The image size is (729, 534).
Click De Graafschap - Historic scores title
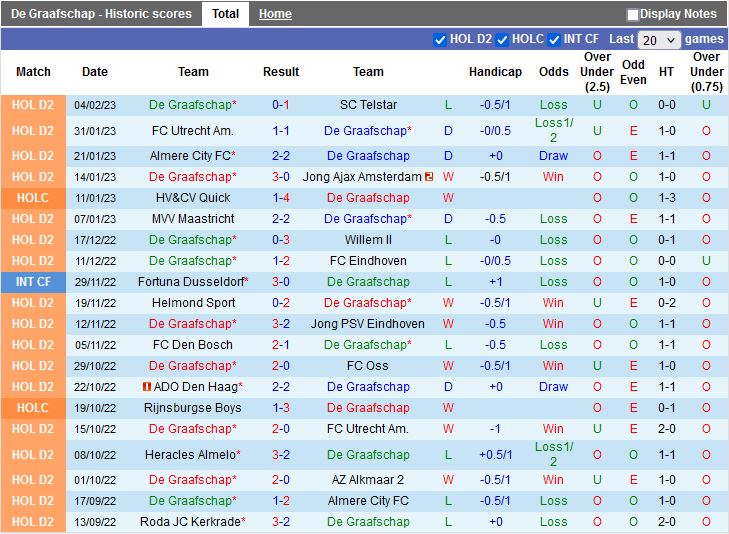[101, 13]
